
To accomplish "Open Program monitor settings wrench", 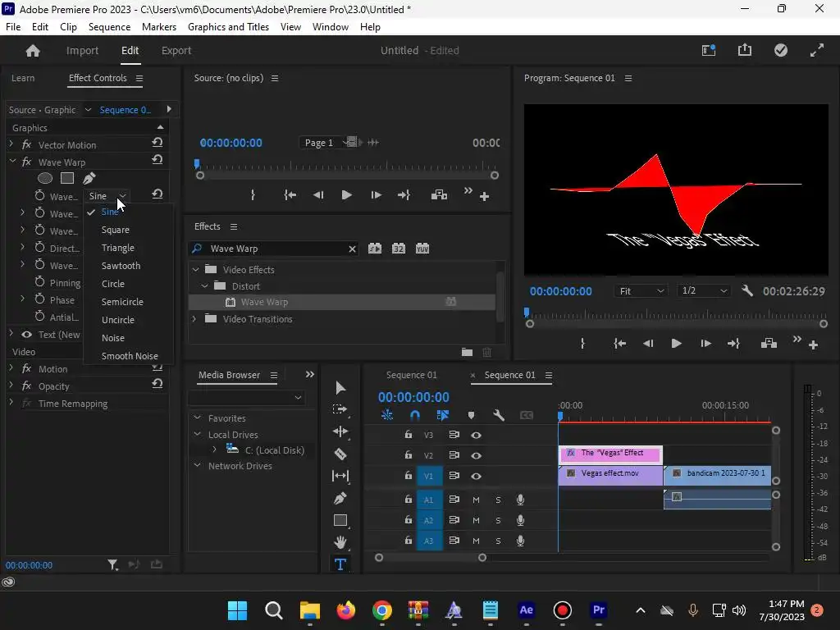I will click(x=747, y=291).
